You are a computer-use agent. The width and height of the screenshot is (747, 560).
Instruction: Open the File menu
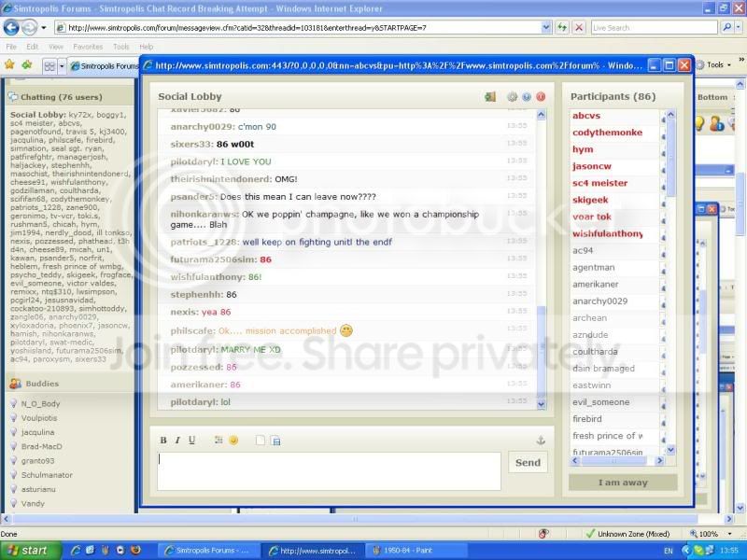(x=11, y=47)
